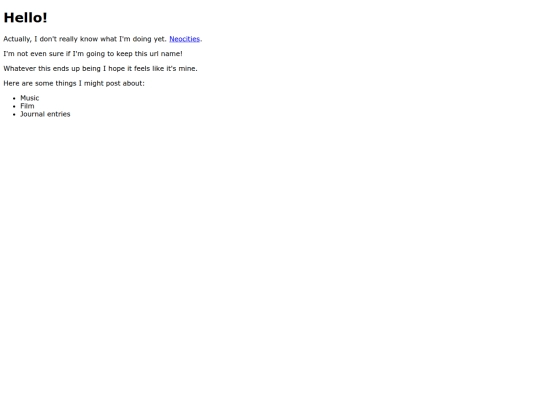
Task: Click the Journal entries list item
Action: pyautogui.click(x=45, y=114)
